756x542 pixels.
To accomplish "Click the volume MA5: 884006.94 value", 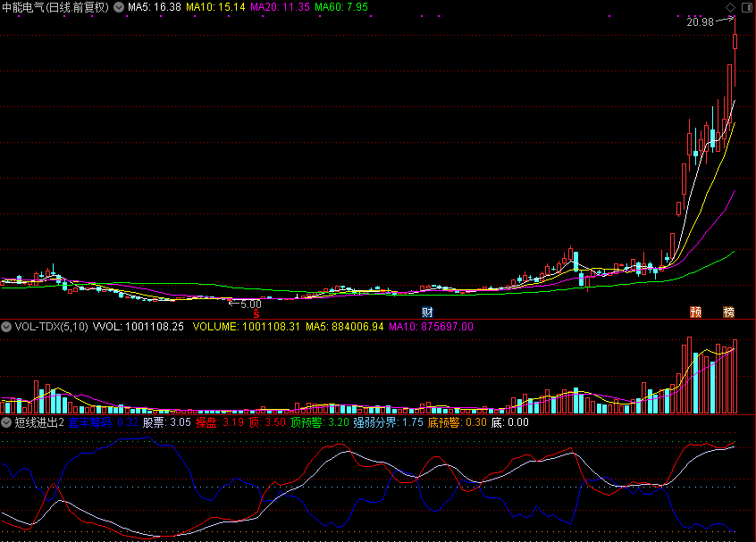I will point(345,327).
